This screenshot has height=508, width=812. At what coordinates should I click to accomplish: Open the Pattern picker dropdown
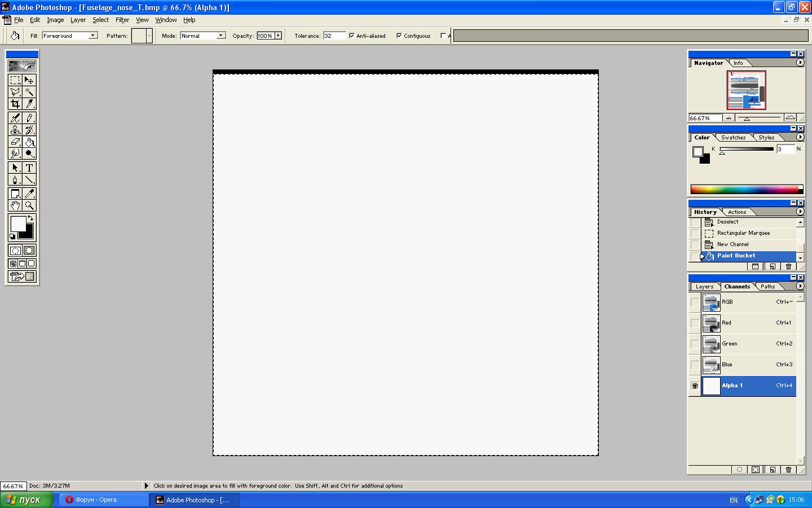point(149,36)
